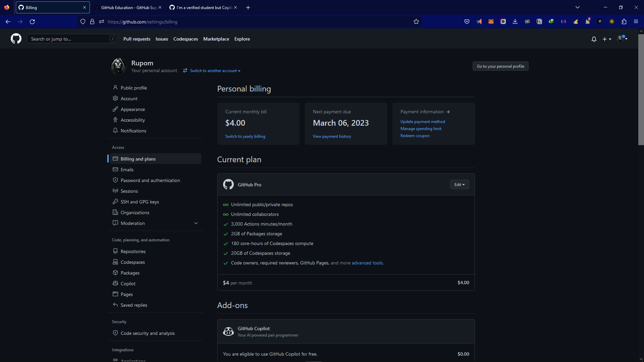644x362 pixels.
Task: Open the plus create-new dropdown
Action: click(x=607, y=39)
